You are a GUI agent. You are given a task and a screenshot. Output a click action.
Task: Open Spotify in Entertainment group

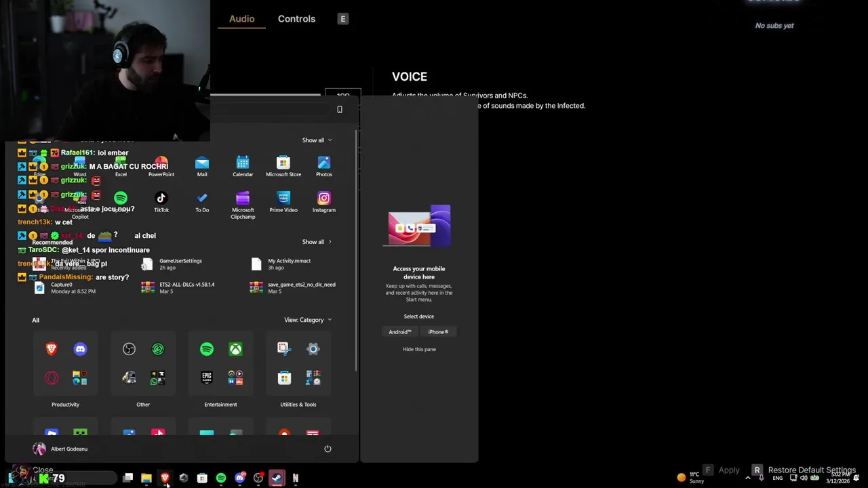pyautogui.click(x=207, y=349)
